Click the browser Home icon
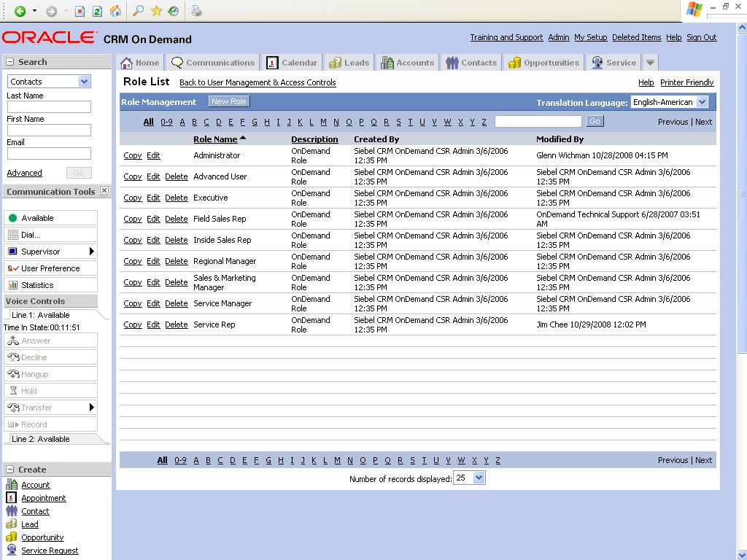 click(115, 11)
